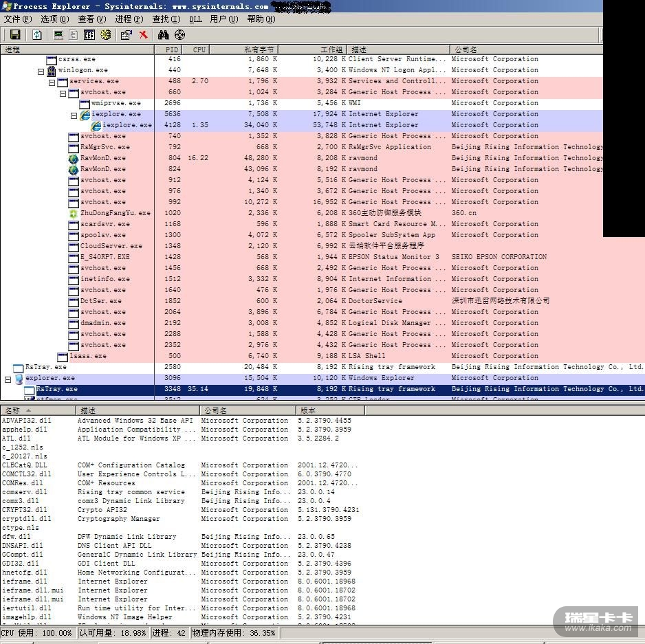
Task: Click the CPU 使用 100.00% status bar entry
Action: (39, 633)
